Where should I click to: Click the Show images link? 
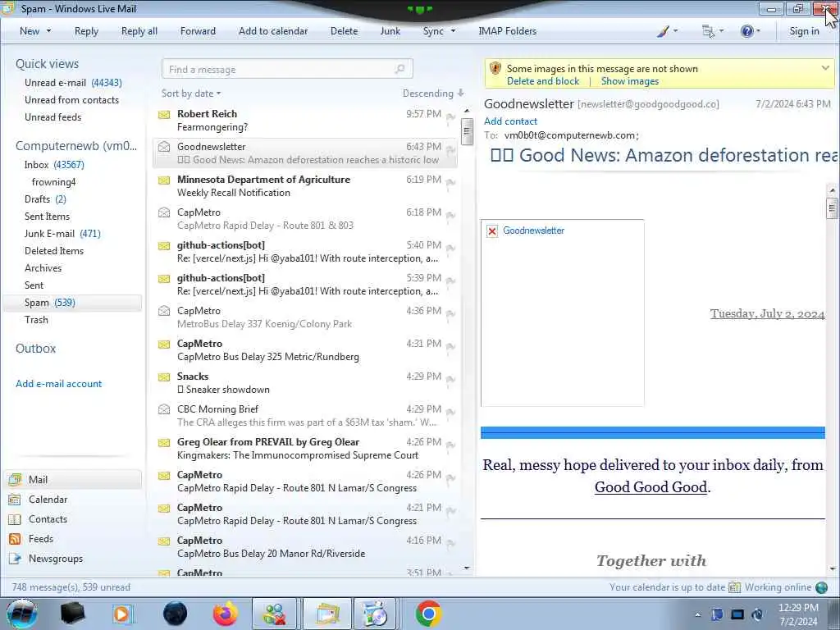click(x=629, y=81)
